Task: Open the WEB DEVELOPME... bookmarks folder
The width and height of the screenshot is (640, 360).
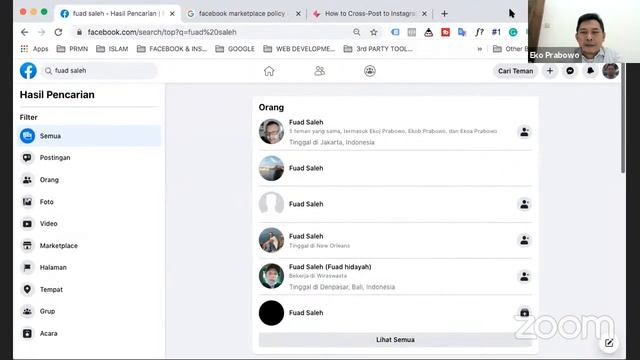Action: (x=299, y=49)
